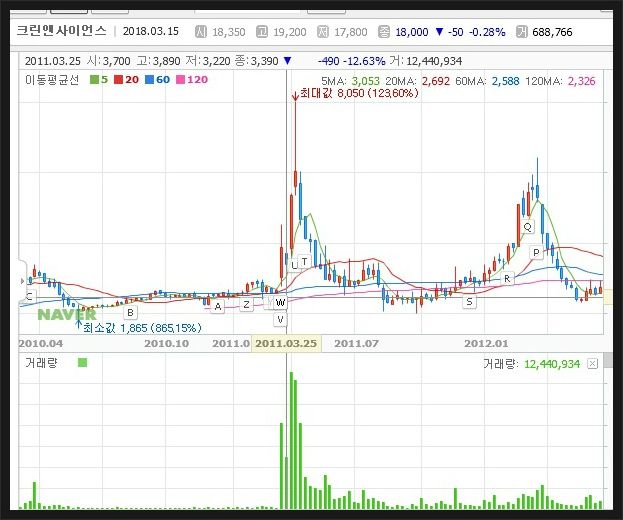
Task: Click the 'B' event marker on chart
Action: pyautogui.click(x=130, y=313)
